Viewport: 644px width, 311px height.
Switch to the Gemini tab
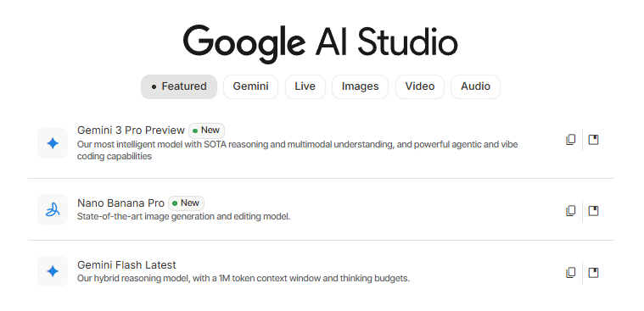[250, 86]
